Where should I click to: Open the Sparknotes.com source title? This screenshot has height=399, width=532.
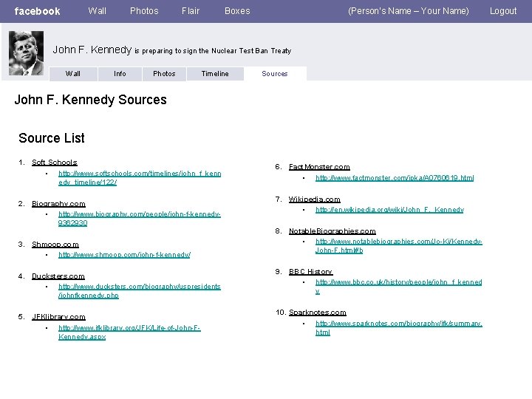[x=318, y=312]
